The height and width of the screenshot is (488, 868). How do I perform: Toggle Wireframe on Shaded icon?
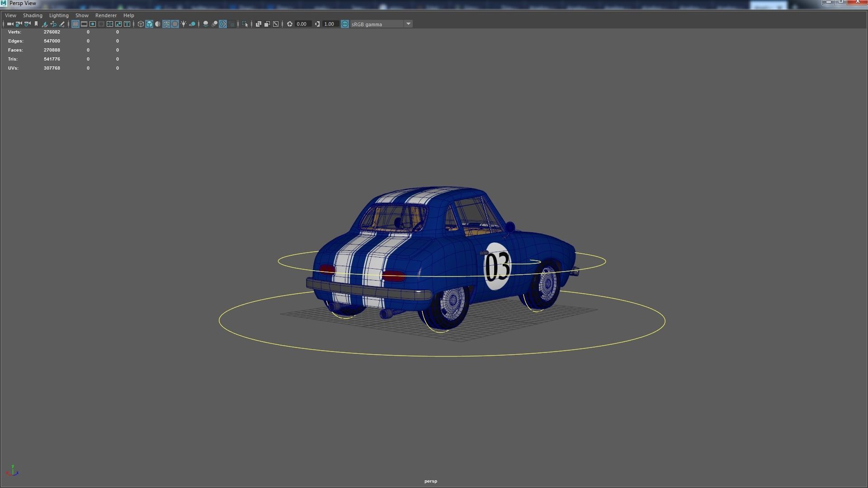pyautogui.click(x=166, y=24)
